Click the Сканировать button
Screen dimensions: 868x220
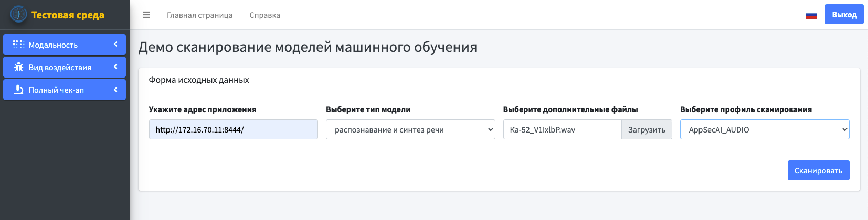pyautogui.click(x=818, y=170)
